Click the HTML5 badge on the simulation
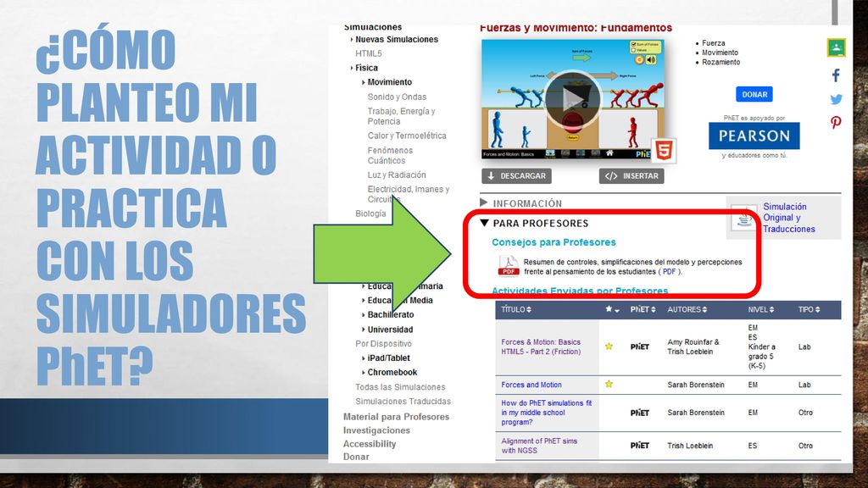 point(663,150)
